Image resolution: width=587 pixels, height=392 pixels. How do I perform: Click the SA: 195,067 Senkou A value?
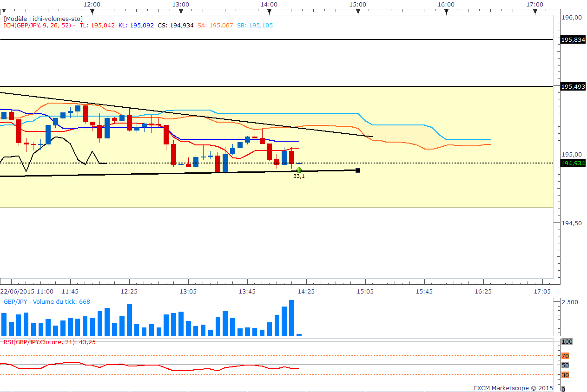pos(215,26)
